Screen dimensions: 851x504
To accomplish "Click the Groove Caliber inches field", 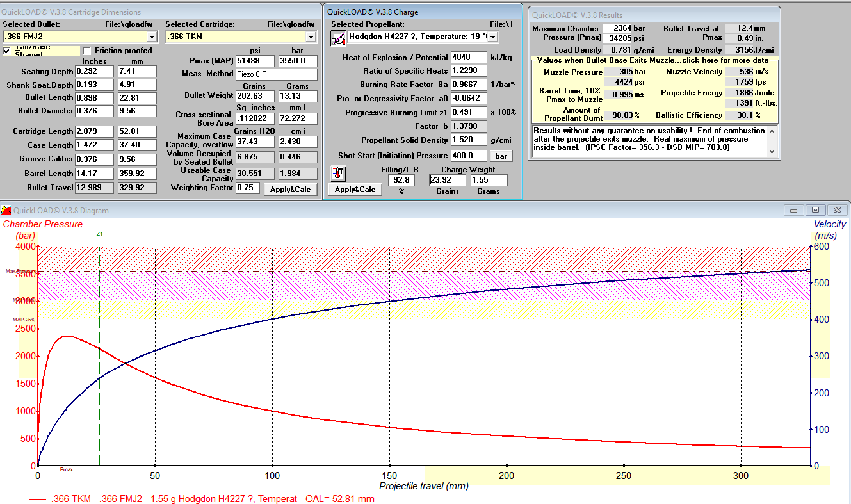I will [95, 159].
